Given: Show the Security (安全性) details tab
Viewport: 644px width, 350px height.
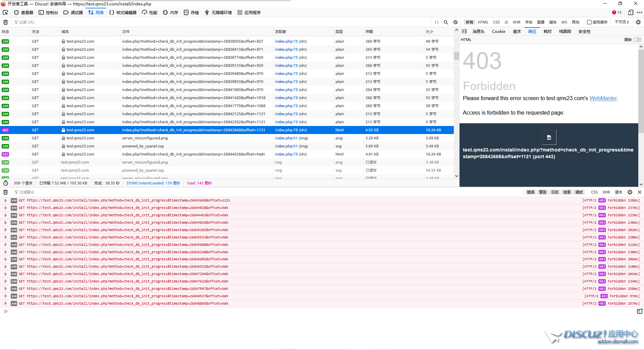Looking at the screenshot, I should pyautogui.click(x=584, y=32).
